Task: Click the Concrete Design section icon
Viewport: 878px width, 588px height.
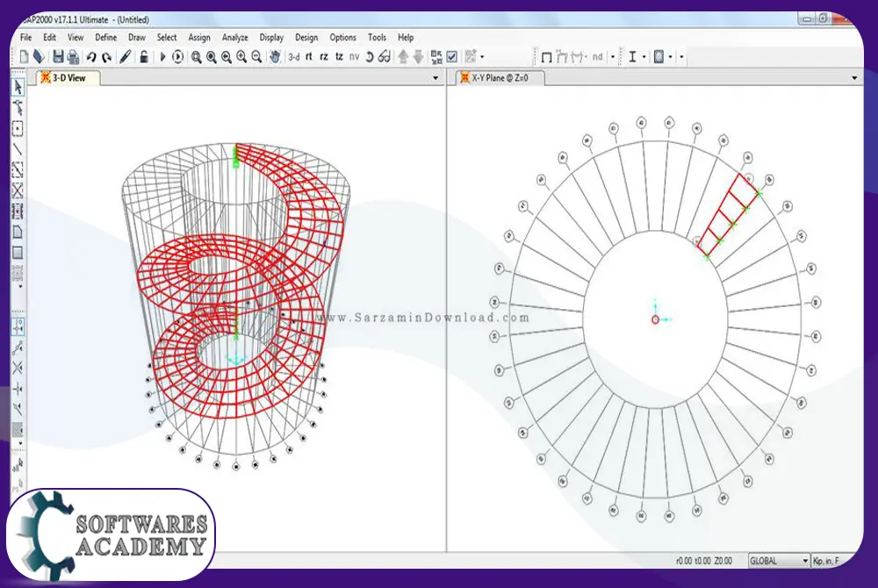Action: (x=659, y=57)
